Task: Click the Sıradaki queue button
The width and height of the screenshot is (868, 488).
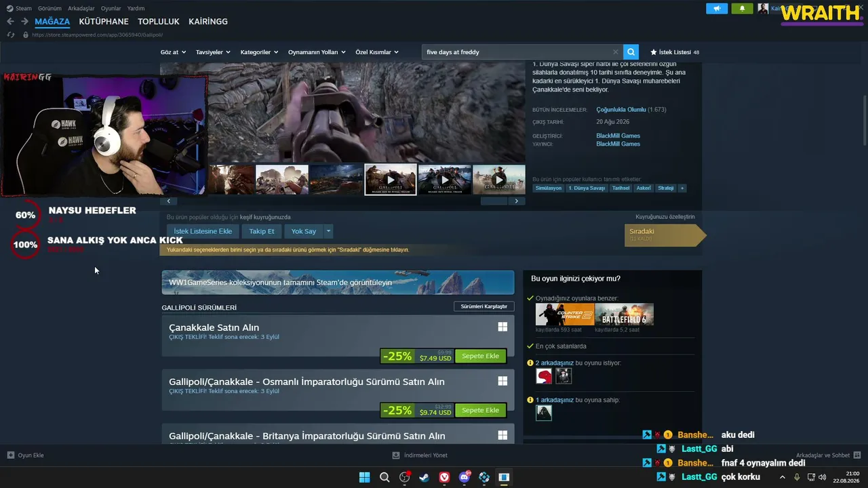Action: point(665,235)
